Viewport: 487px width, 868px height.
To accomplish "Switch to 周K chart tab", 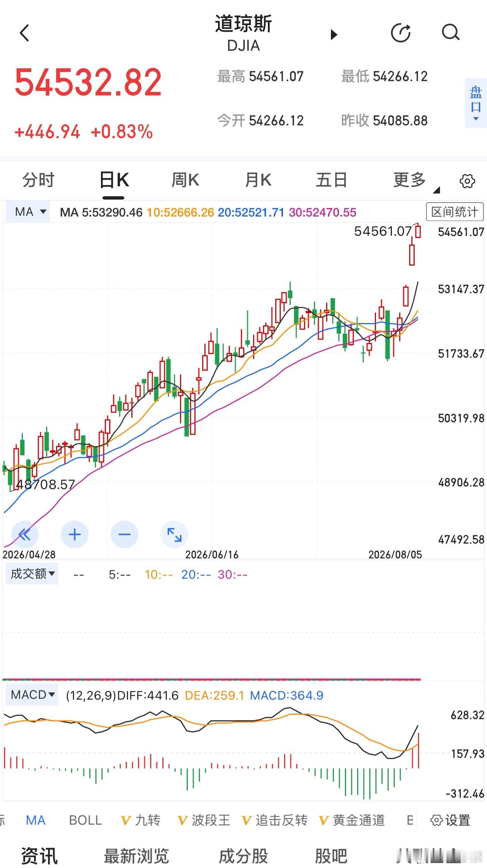I will (x=185, y=180).
